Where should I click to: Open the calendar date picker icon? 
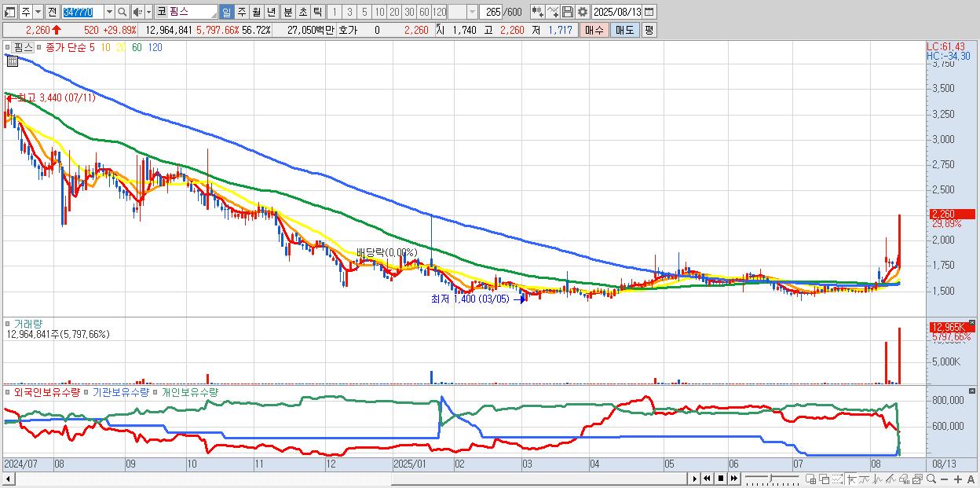pyautogui.click(x=649, y=12)
